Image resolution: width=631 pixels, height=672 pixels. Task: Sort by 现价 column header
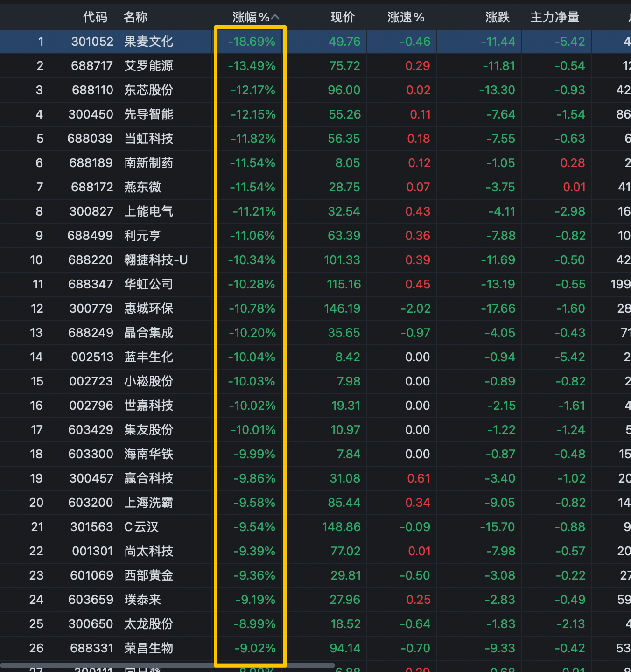click(x=343, y=17)
